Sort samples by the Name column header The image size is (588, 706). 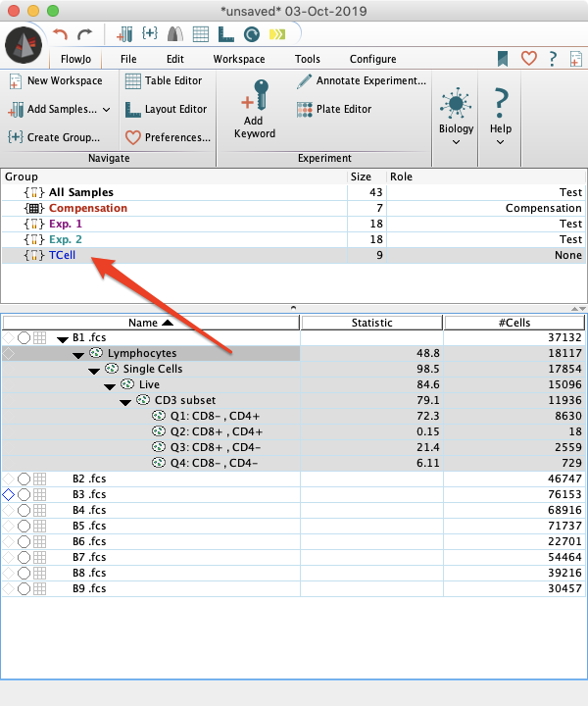coord(150,323)
